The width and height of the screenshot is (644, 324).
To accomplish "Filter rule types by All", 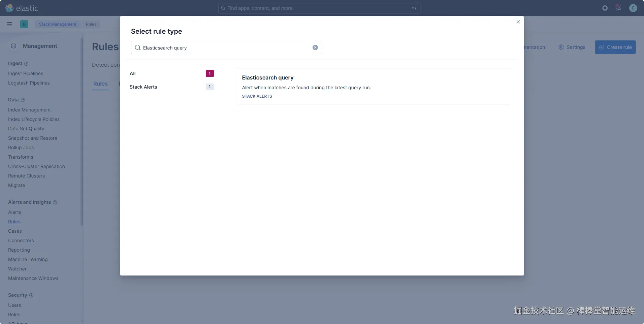I will click(x=172, y=73).
